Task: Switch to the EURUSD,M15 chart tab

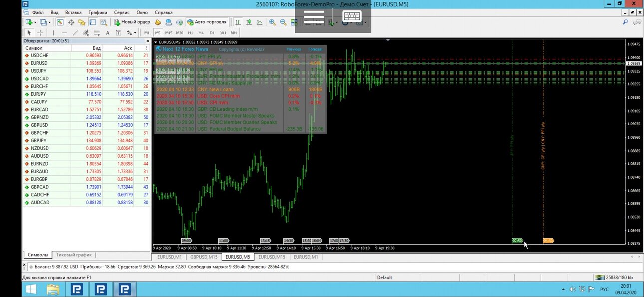Action: tap(272, 257)
